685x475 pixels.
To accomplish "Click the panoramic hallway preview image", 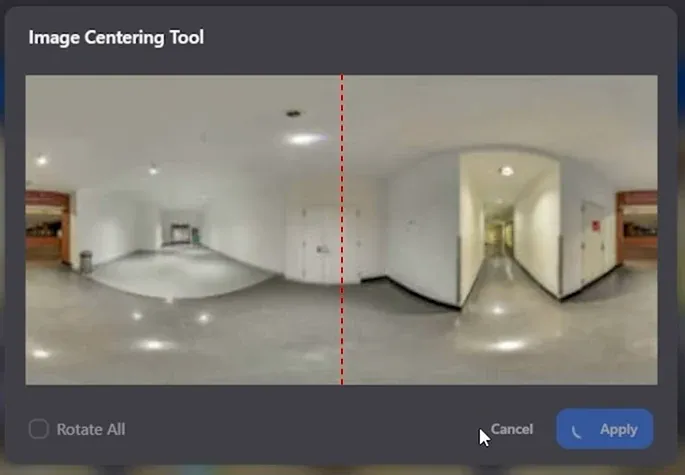I will click(341, 230).
